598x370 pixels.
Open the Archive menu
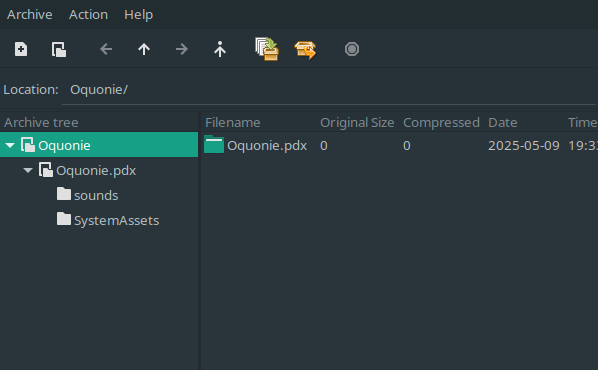point(30,14)
